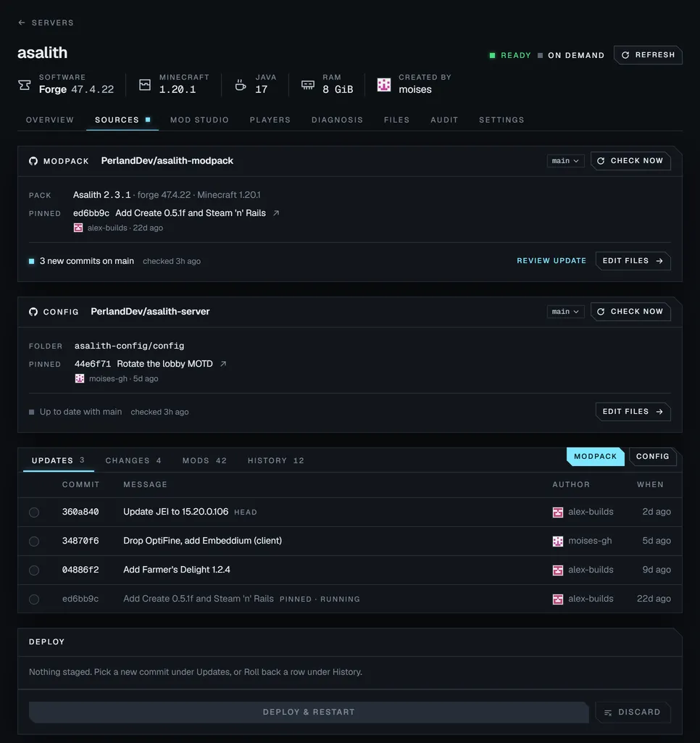Click commit hash 360a840
The width and height of the screenshot is (700, 743).
pos(80,512)
